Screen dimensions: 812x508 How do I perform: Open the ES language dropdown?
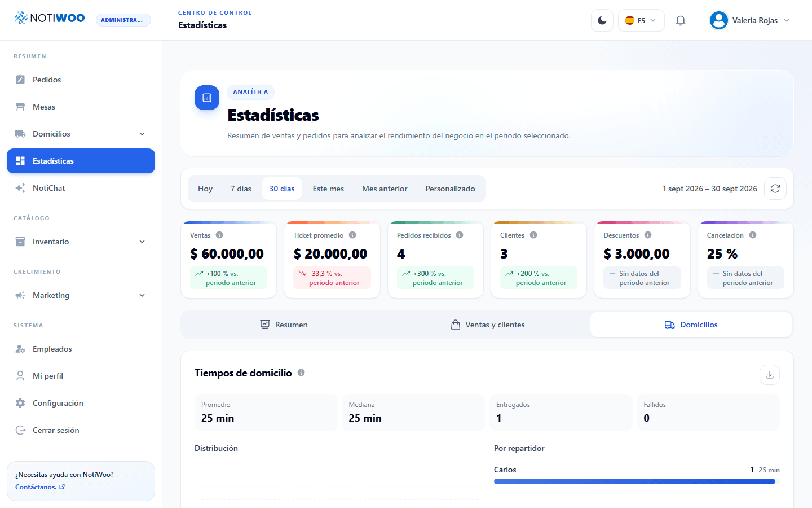coord(641,20)
